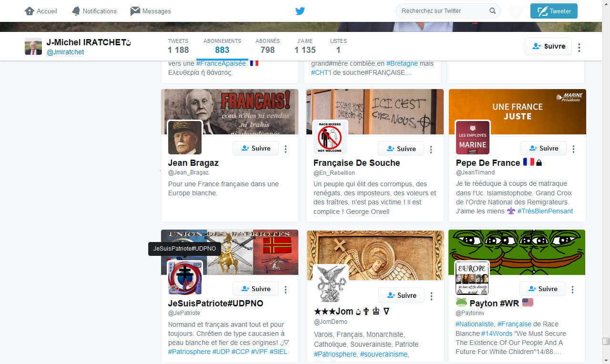Follow Payton #WR with Suivre
610x364 pixels.
(x=542, y=289)
